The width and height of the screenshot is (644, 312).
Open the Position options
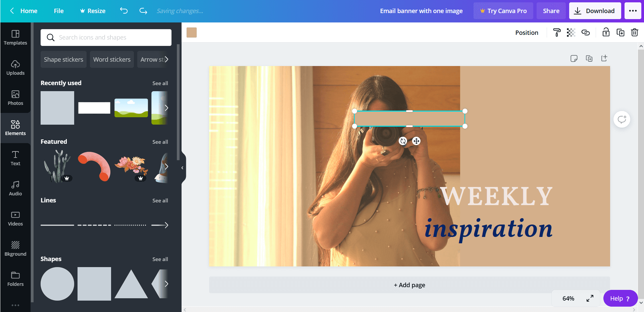(x=527, y=33)
